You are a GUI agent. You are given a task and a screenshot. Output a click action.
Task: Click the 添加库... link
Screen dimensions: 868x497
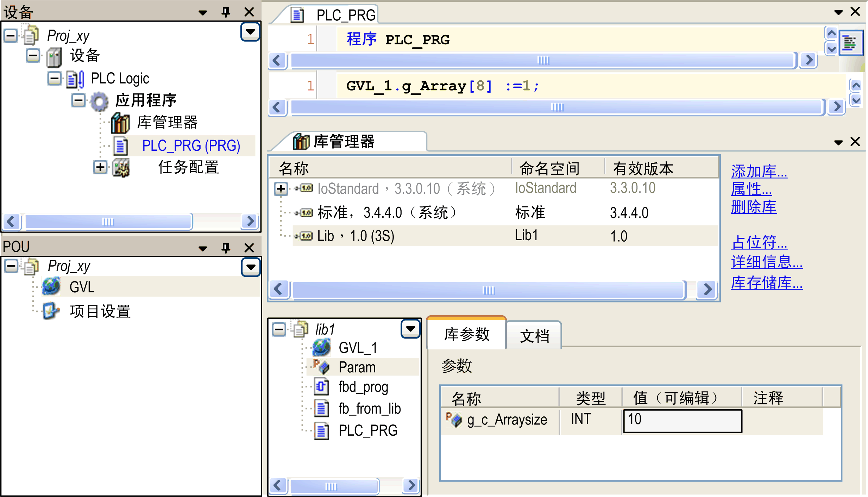pyautogui.click(x=759, y=172)
